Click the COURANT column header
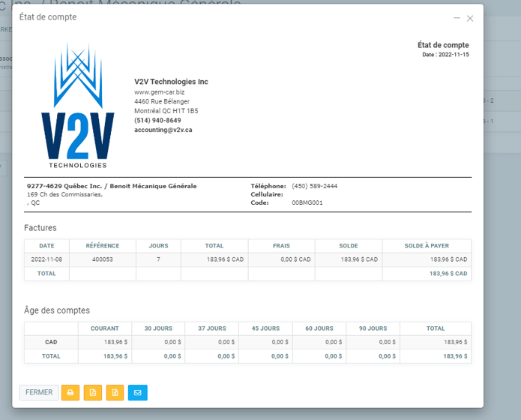 pos(105,328)
